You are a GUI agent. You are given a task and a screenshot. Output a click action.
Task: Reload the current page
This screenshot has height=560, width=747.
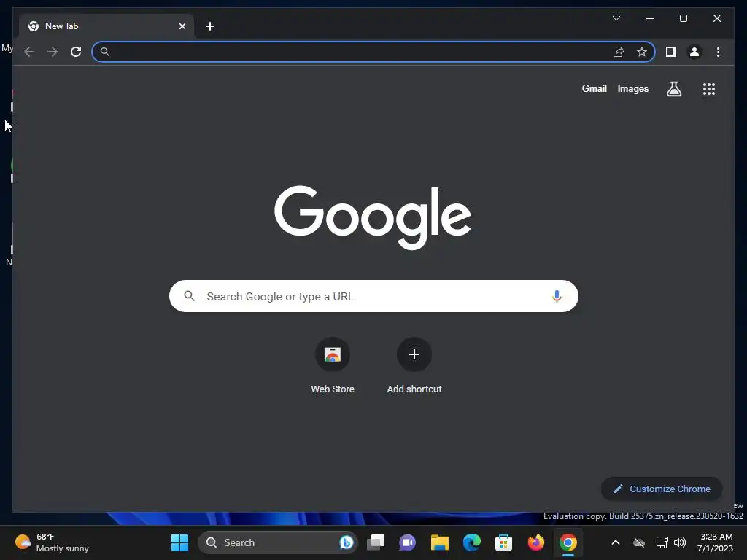click(x=76, y=52)
